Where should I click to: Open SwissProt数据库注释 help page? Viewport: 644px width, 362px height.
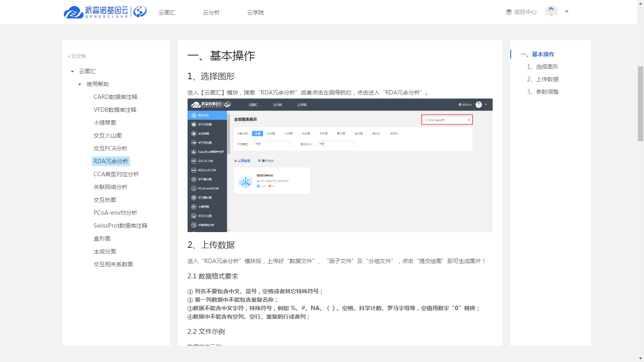tap(121, 226)
